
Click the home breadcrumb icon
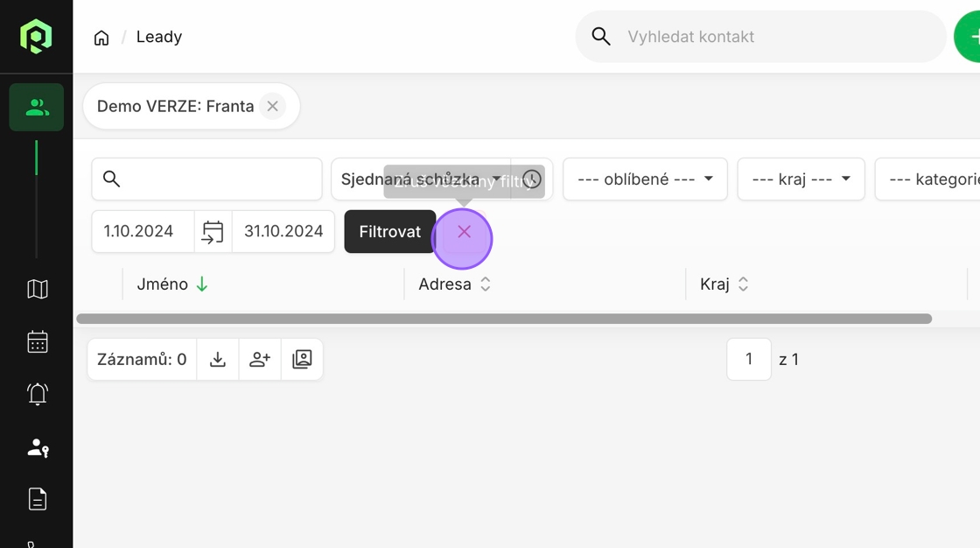coord(101,38)
